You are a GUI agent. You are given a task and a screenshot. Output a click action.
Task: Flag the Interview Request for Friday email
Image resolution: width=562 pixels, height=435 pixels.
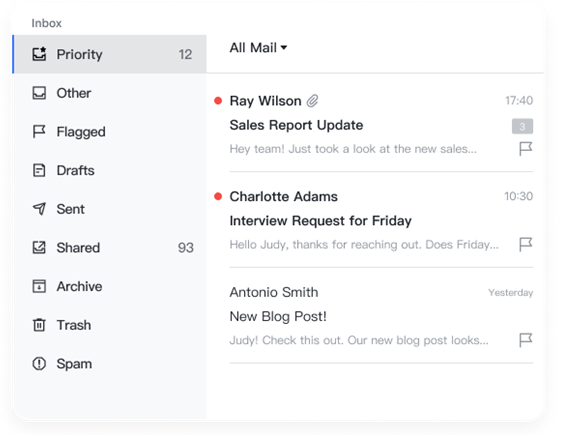(x=525, y=244)
